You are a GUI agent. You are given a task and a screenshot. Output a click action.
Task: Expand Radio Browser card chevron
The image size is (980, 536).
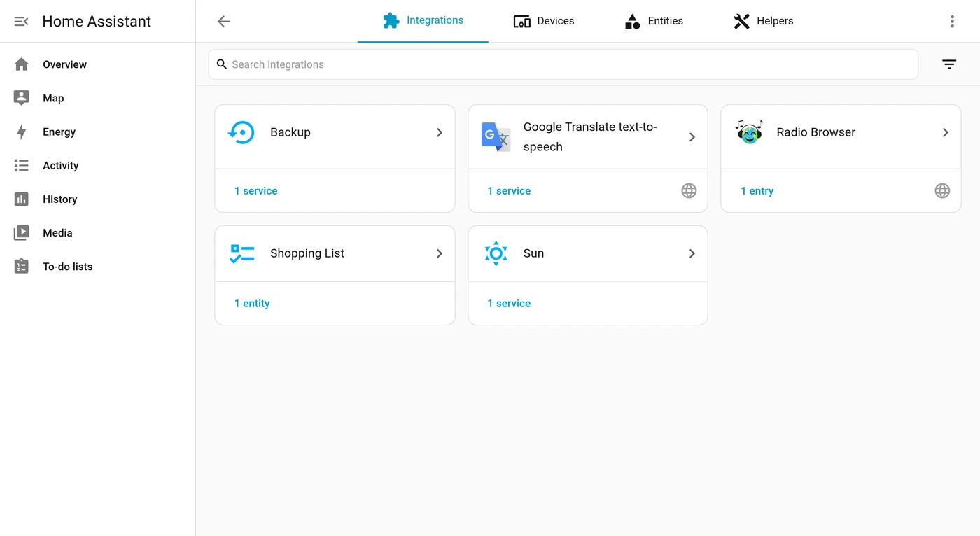point(946,132)
